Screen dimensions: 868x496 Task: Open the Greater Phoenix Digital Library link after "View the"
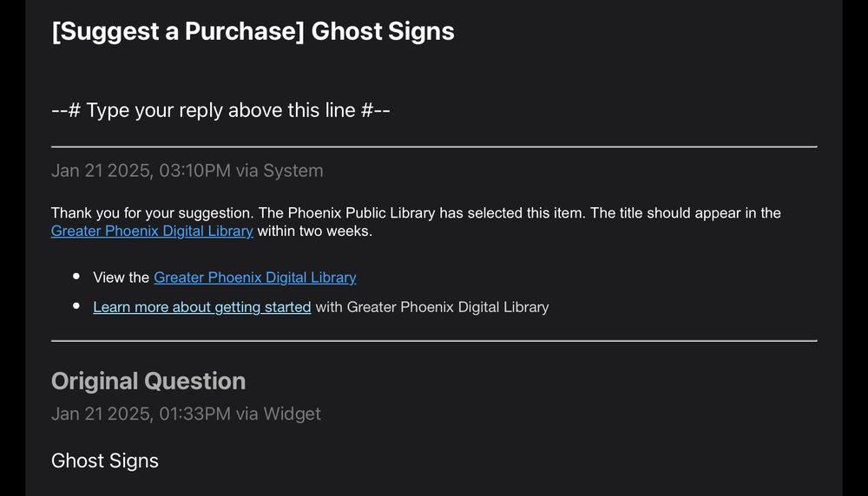(254, 277)
